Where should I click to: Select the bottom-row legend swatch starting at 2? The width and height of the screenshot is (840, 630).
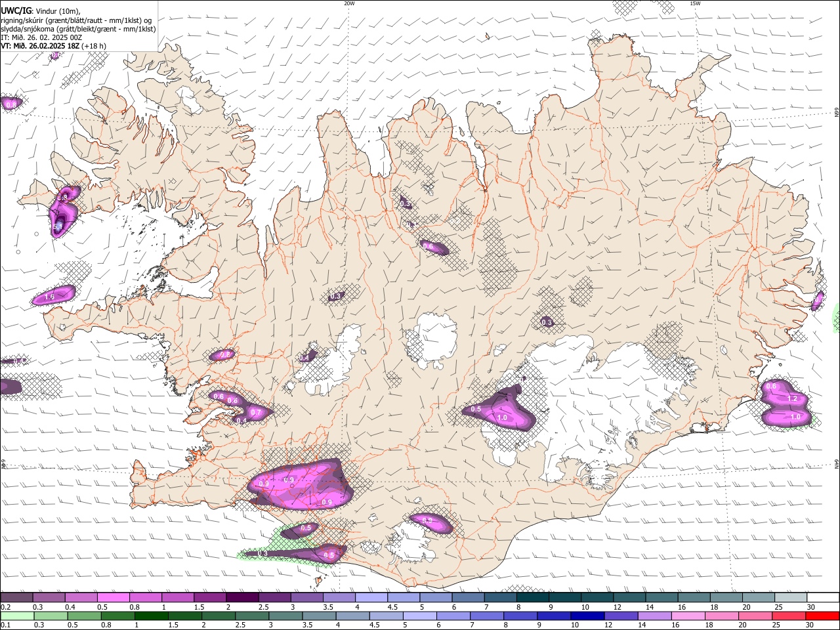coord(219,616)
